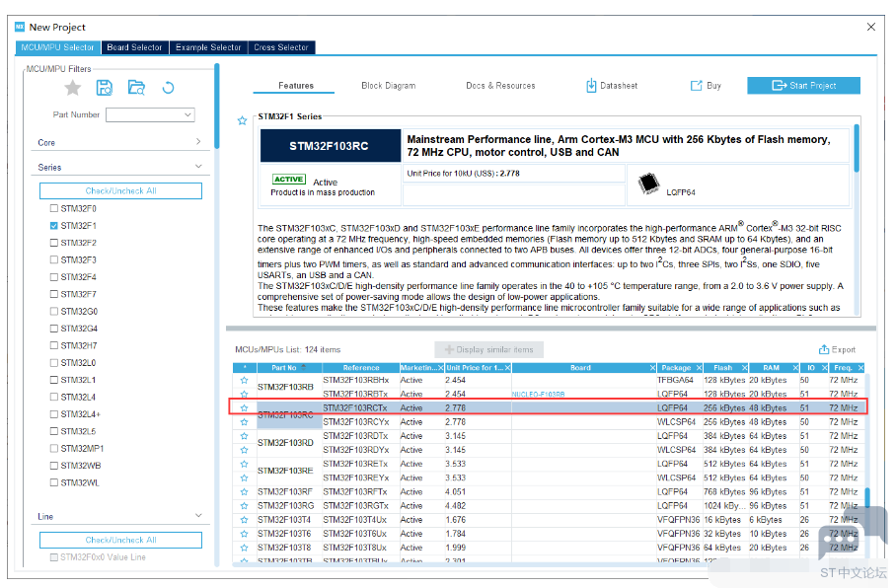Click the star for row STM32F103T6Ux
This screenshot has width=896, height=588.
pos(245,534)
